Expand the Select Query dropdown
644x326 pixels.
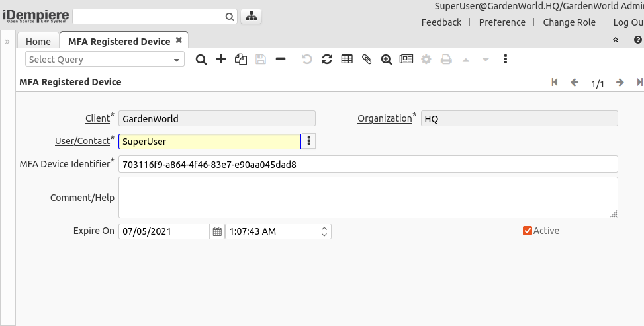click(x=177, y=60)
